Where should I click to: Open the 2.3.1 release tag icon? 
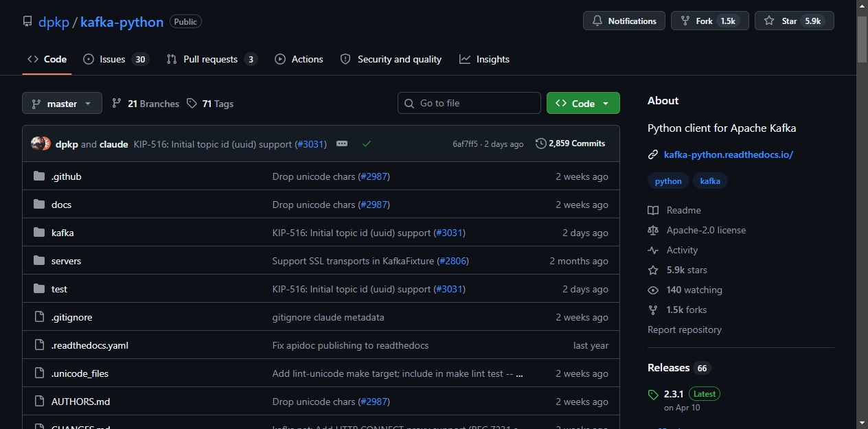click(x=653, y=395)
